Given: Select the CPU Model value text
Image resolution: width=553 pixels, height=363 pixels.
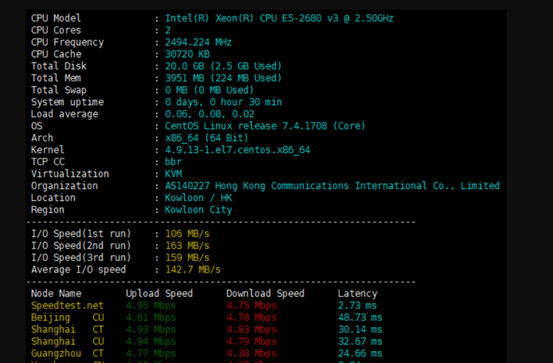Looking at the screenshot, I should (x=279, y=18).
